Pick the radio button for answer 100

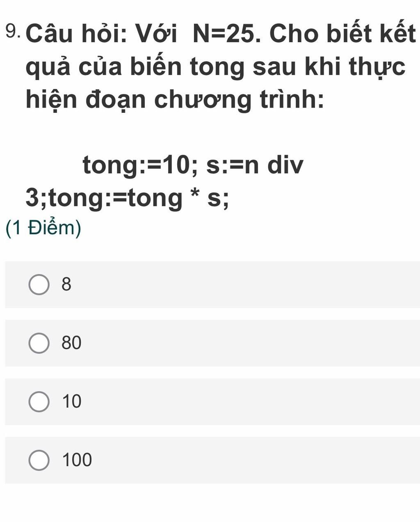point(39,460)
